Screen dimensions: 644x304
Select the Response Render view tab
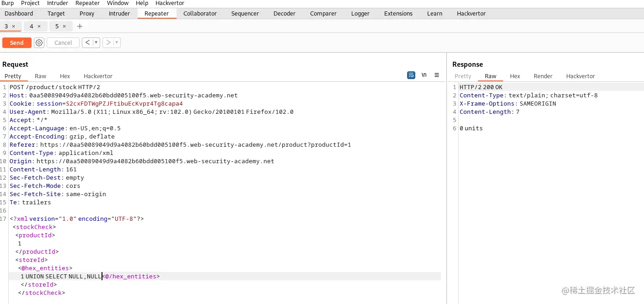[x=543, y=76]
